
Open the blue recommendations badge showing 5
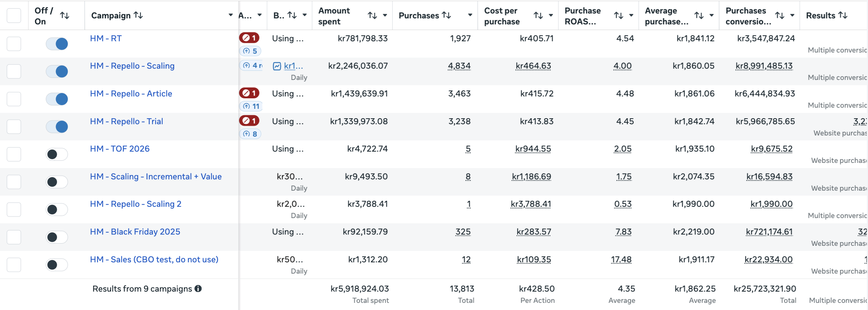250,51
